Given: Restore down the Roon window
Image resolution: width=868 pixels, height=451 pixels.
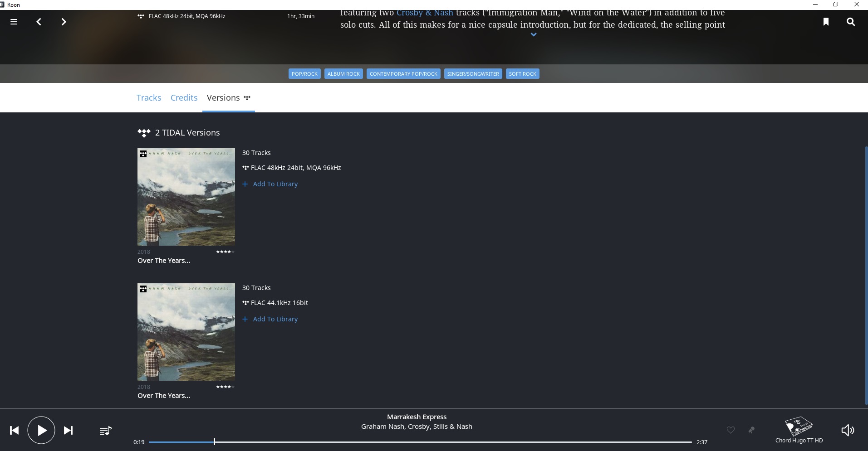Looking at the screenshot, I should click(x=836, y=5).
